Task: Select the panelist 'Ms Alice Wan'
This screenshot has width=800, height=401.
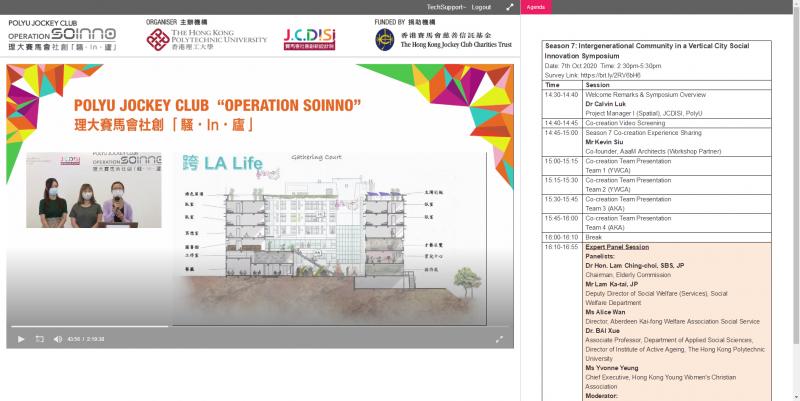Action: pyautogui.click(x=605, y=312)
